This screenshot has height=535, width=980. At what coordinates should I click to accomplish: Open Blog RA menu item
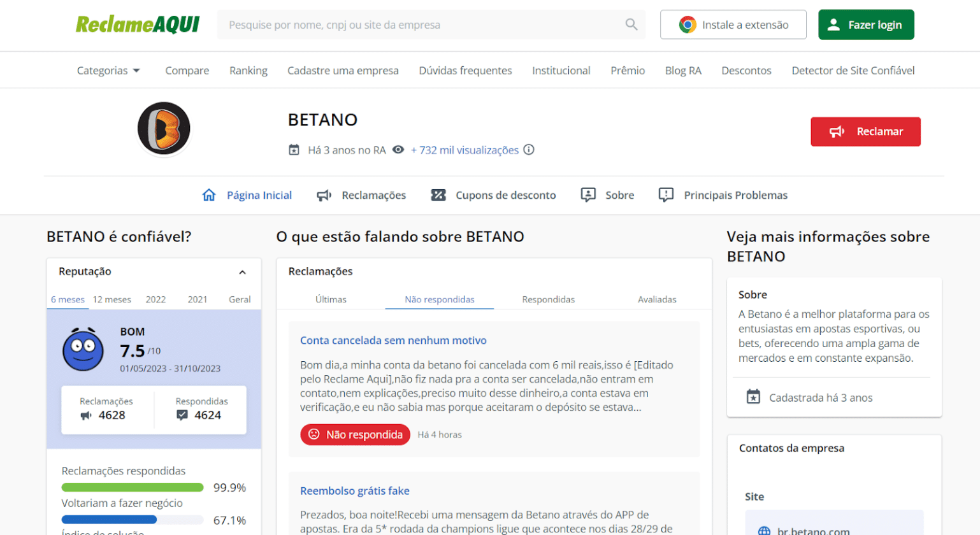(x=683, y=71)
